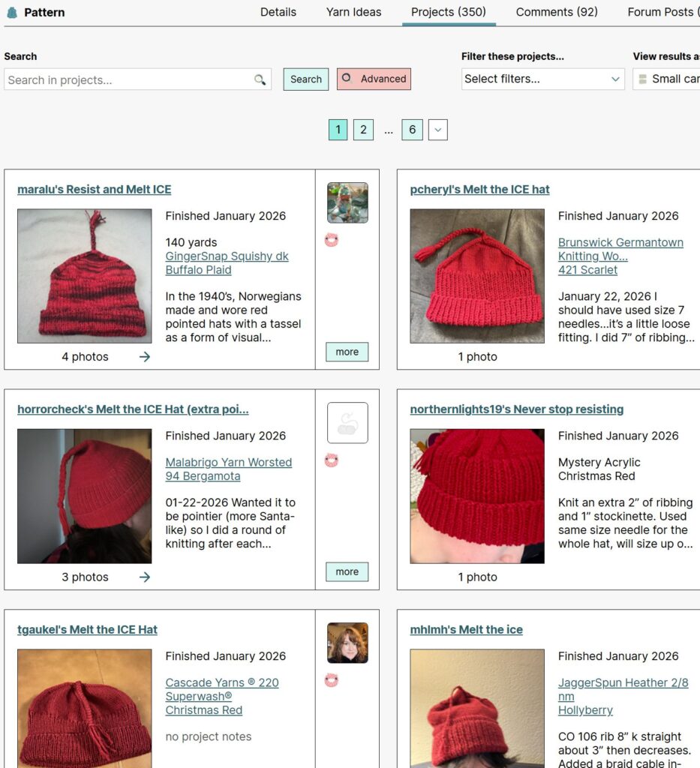Open the Select filters dropdown
Screen dimensions: 700x768
tap(542, 79)
